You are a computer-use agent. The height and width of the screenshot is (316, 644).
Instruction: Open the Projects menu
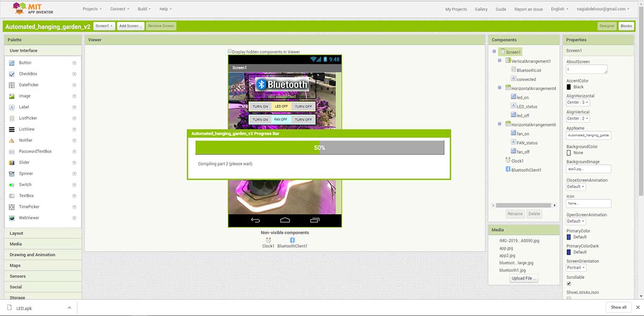pos(92,9)
